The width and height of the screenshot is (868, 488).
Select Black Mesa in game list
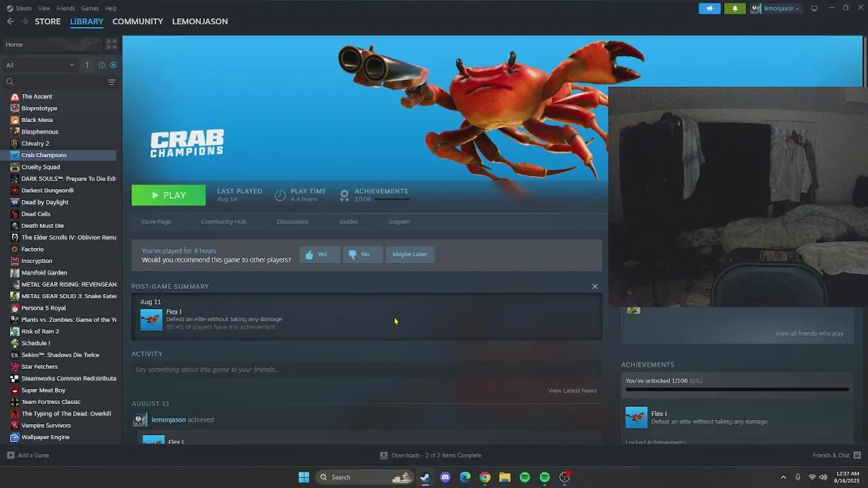click(x=37, y=120)
